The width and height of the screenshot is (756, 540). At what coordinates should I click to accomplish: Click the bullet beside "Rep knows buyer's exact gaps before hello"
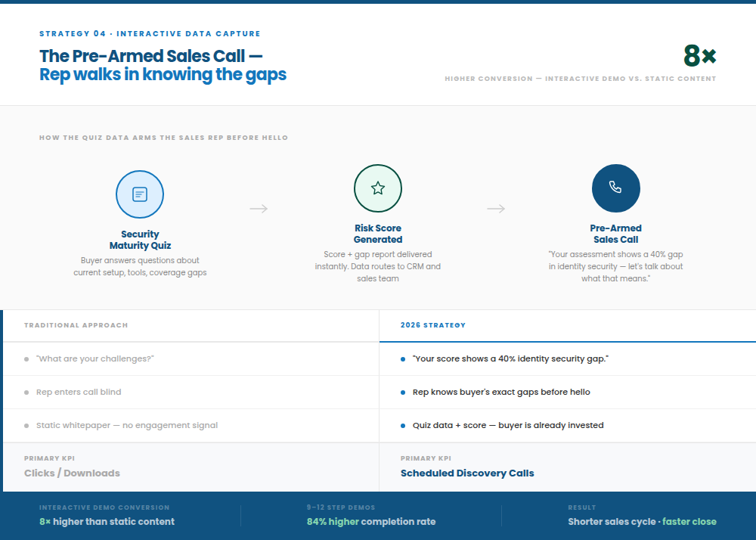pyautogui.click(x=403, y=392)
